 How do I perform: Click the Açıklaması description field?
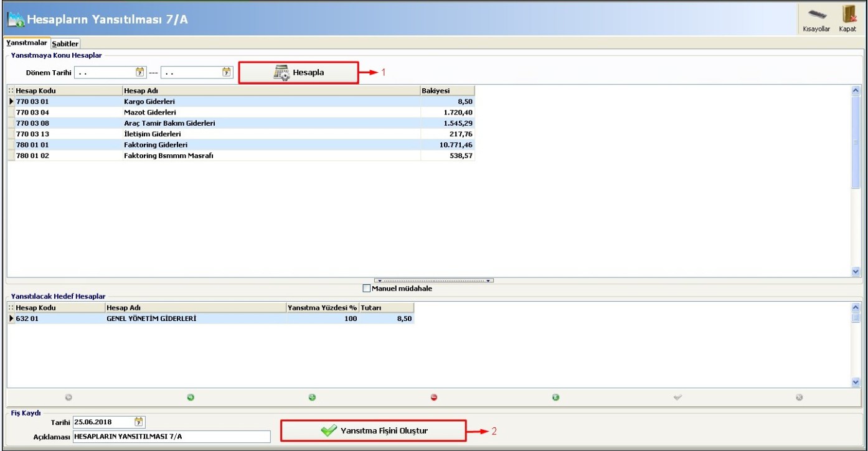pyautogui.click(x=172, y=436)
